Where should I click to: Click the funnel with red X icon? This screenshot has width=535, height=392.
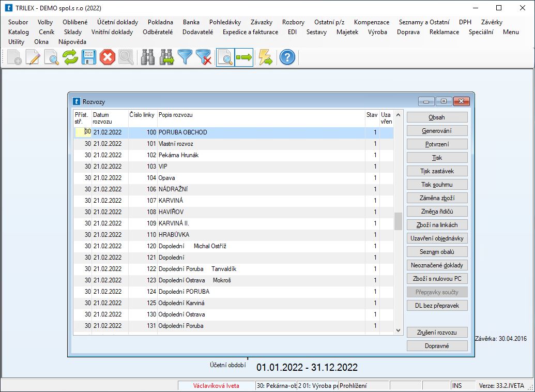pyautogui.click(x=204, y=57)
